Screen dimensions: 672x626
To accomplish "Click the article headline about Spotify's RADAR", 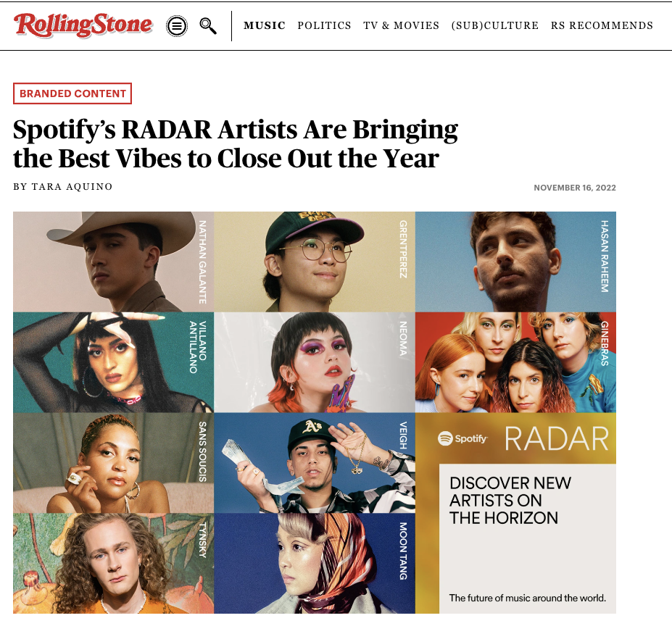I will (x=236, y=144).
